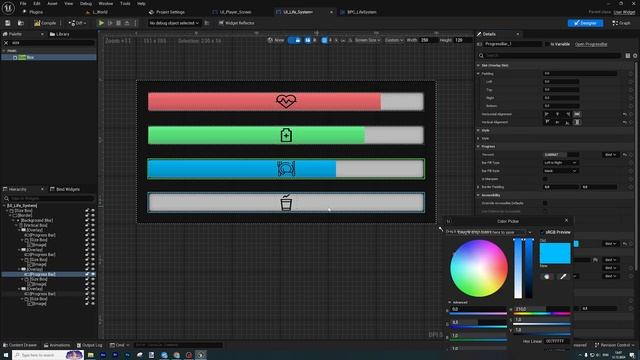Screen dimensions: 640x360
Task: Toggle lock icon on Background Blur row
Action: pos(87,220)
